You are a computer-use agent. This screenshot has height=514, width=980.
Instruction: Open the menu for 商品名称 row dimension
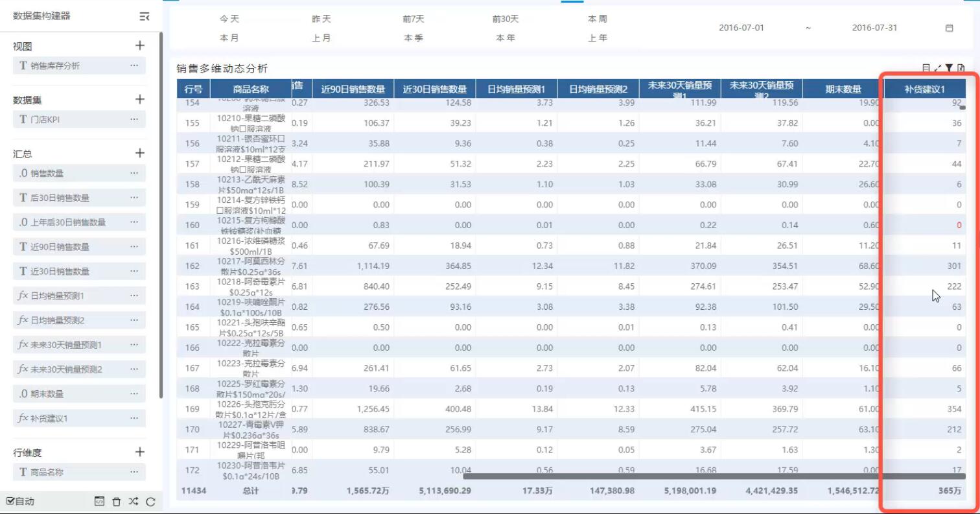coord(134,472)
